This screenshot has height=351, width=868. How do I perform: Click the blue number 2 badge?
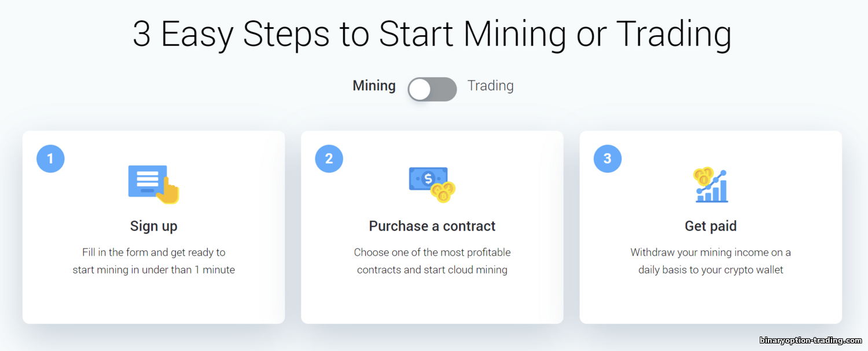coord(329,158)
